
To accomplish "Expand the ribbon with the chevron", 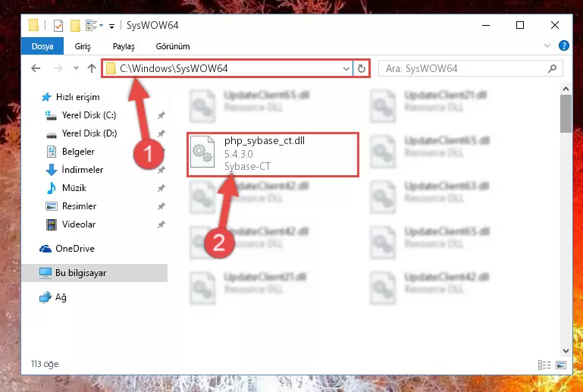I will tap(547, 45).
